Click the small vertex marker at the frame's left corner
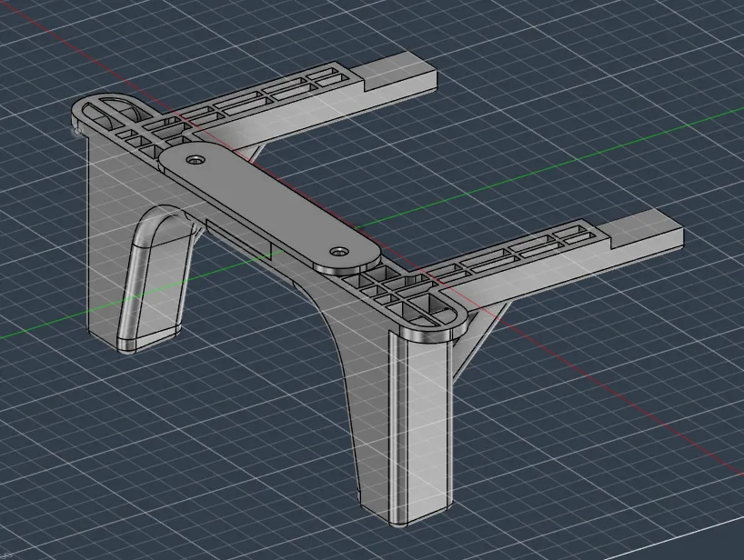 pos(77,131)
